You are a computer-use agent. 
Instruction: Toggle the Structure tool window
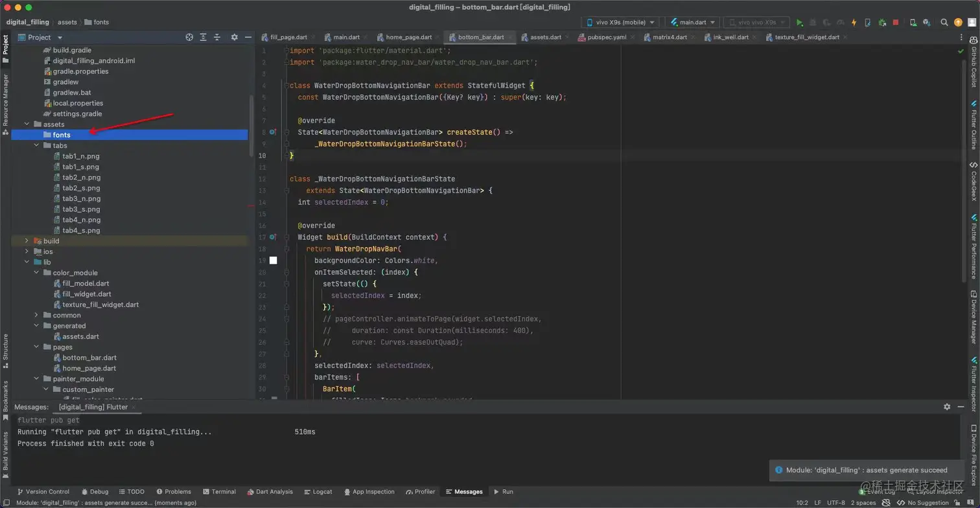[5, 350]
